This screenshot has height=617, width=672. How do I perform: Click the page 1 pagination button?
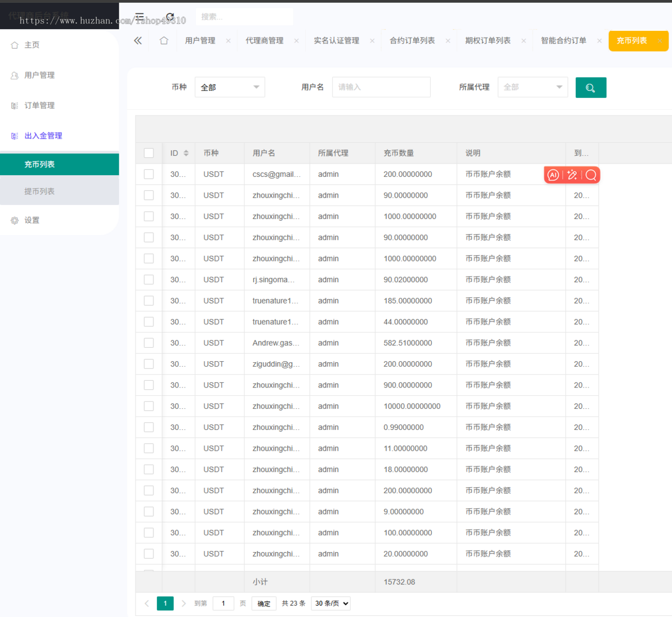(x=165, y=604)
